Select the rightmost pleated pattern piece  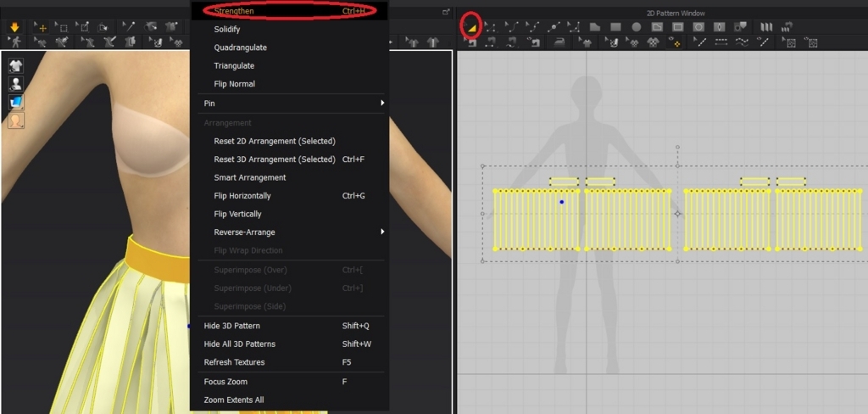point(818,220)
